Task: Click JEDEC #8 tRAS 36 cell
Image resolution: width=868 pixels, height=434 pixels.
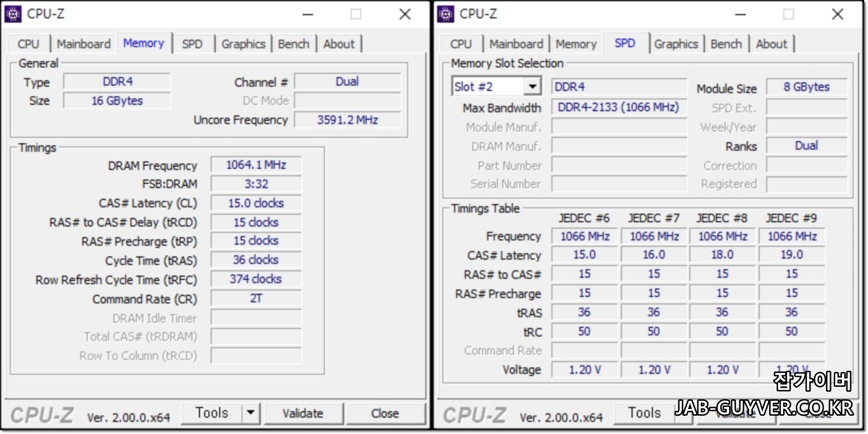Action: pyautogui.click(x=722, y=313)
